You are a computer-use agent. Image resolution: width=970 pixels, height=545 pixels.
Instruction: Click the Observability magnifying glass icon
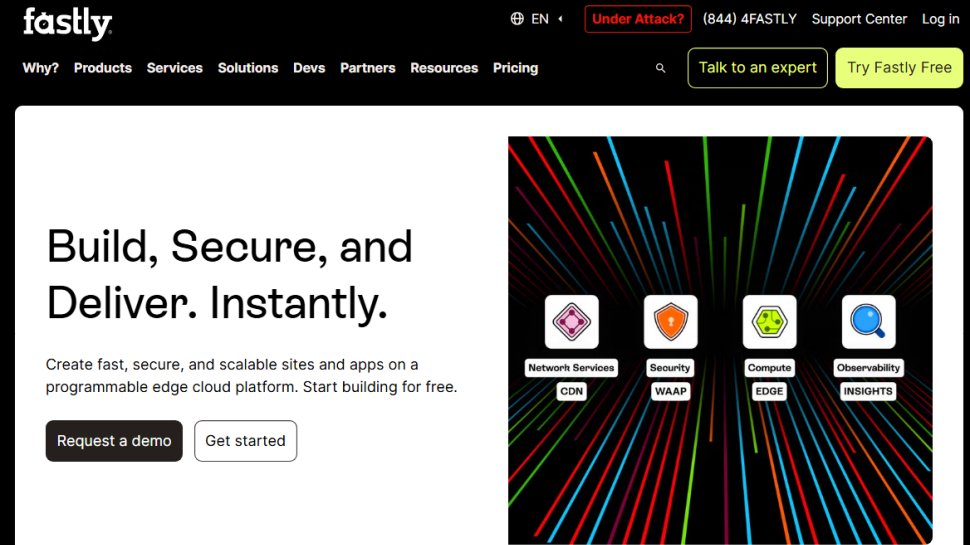(869, 322)
